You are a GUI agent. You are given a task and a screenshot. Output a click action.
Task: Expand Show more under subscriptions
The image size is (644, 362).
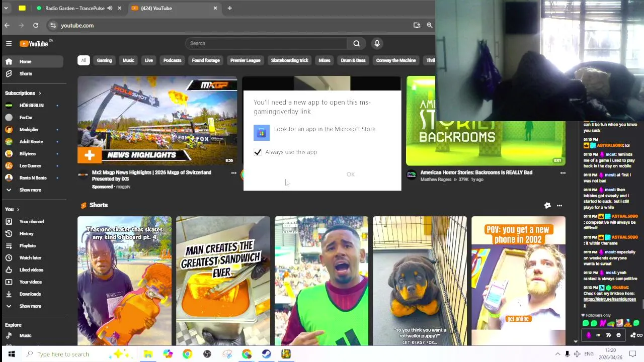(33, 190)
